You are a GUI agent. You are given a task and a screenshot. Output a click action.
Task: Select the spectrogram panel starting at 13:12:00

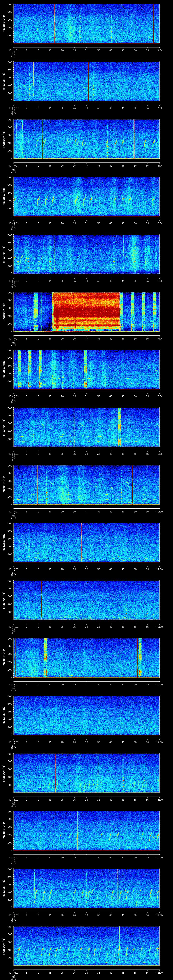click(87, 658)
